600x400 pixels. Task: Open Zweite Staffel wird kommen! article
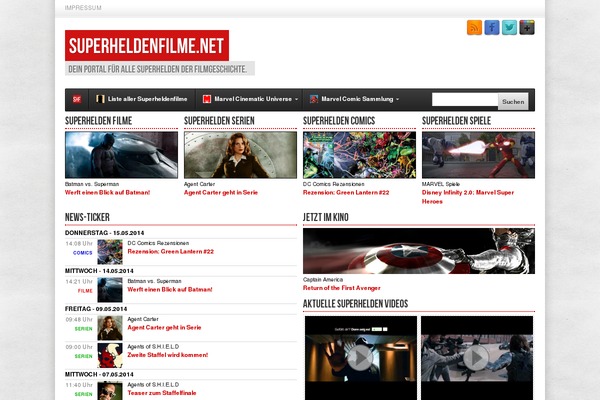coord(168,355)
